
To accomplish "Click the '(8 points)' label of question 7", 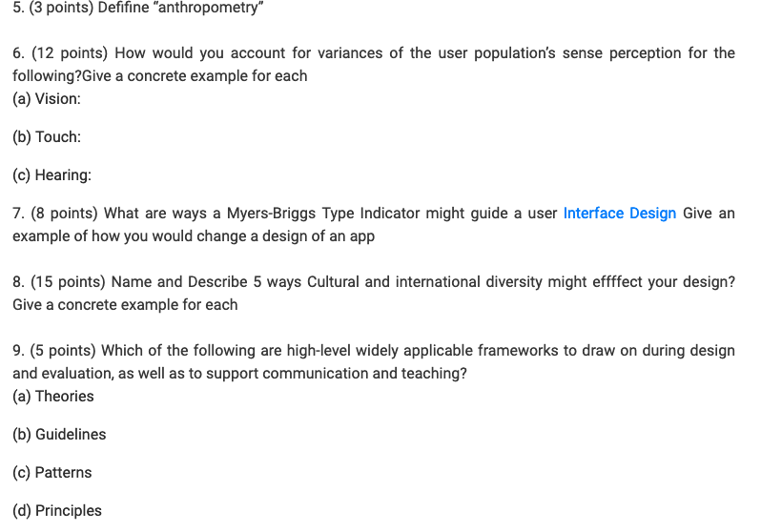I will click(64, 214).
